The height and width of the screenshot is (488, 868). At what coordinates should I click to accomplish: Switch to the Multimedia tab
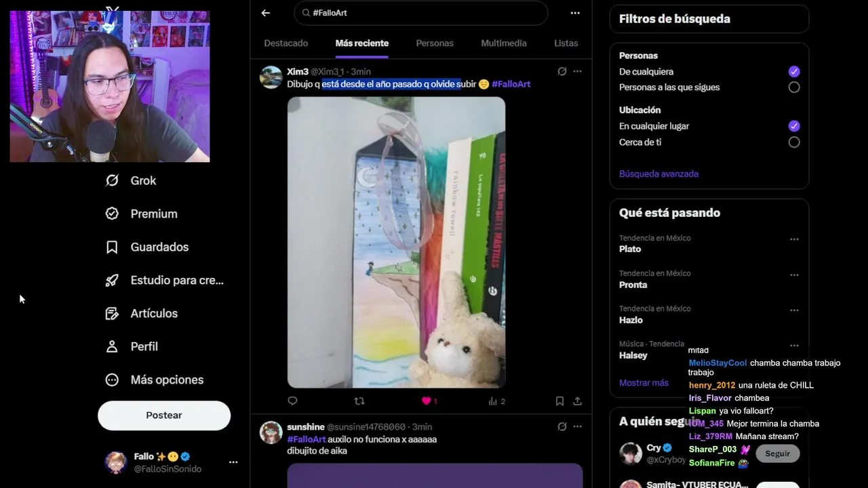pos(504,43)
